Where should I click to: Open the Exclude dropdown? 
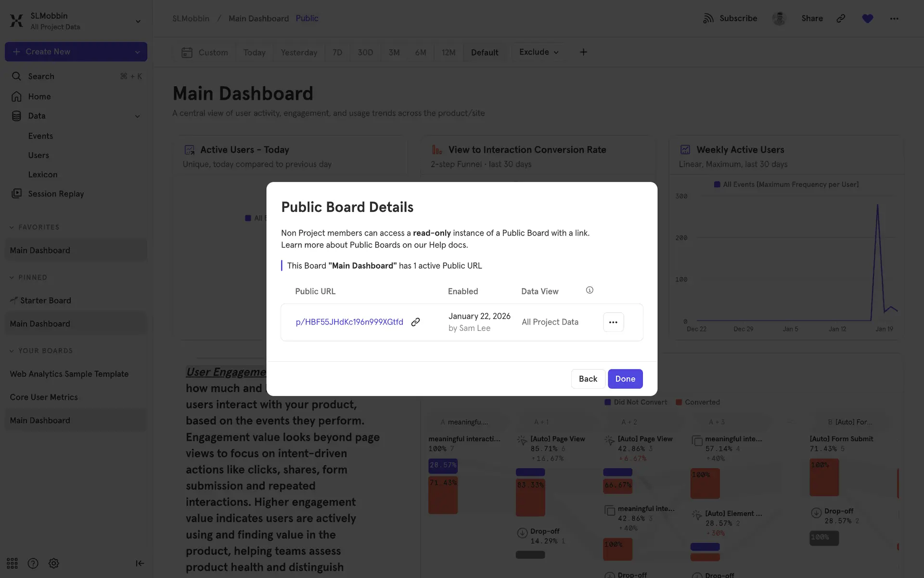point(539,52)
